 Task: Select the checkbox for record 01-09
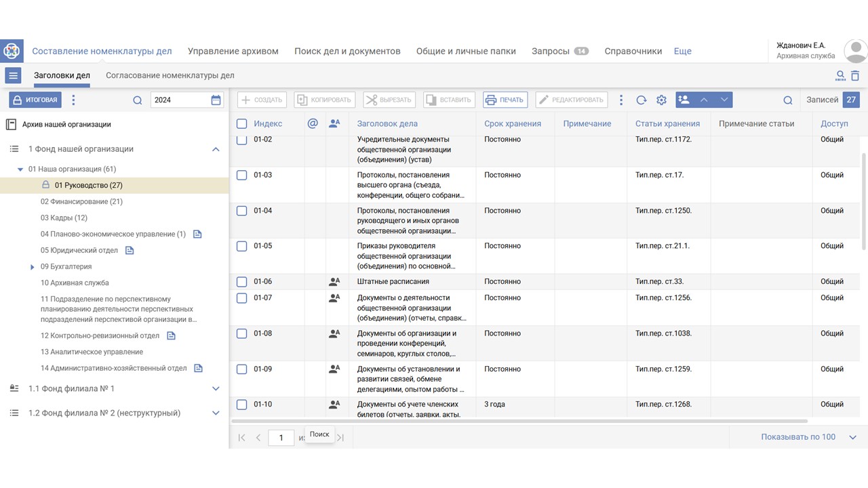click(x=241, y=369)
